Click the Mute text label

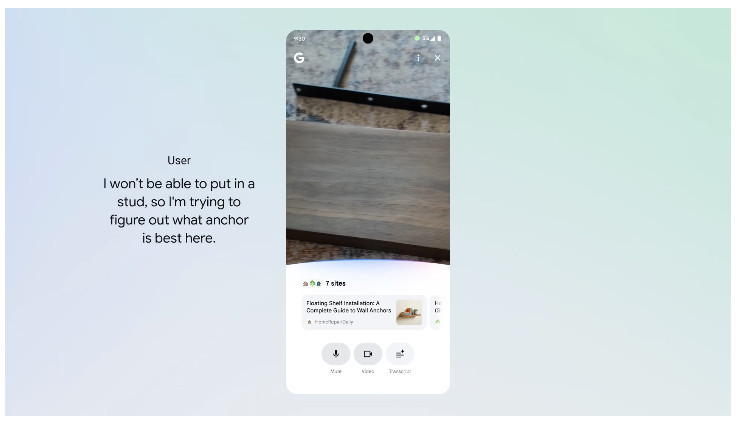click(336, 371)
